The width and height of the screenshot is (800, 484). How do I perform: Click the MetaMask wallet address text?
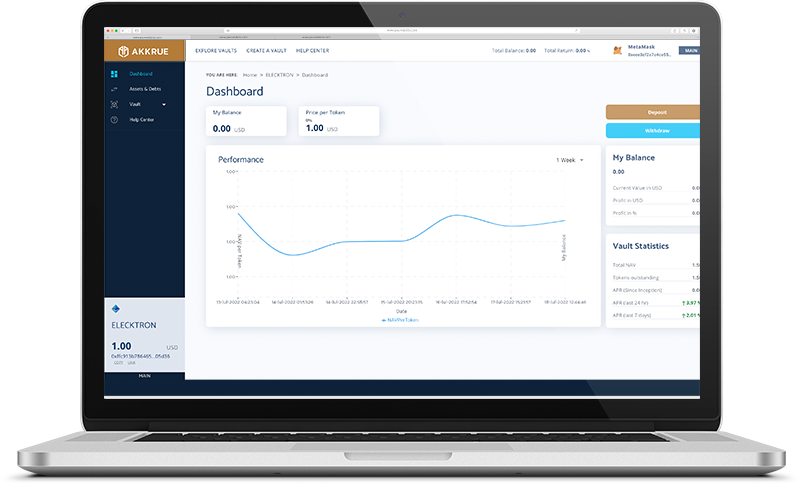pyautogui.click(x=649, y=55)
